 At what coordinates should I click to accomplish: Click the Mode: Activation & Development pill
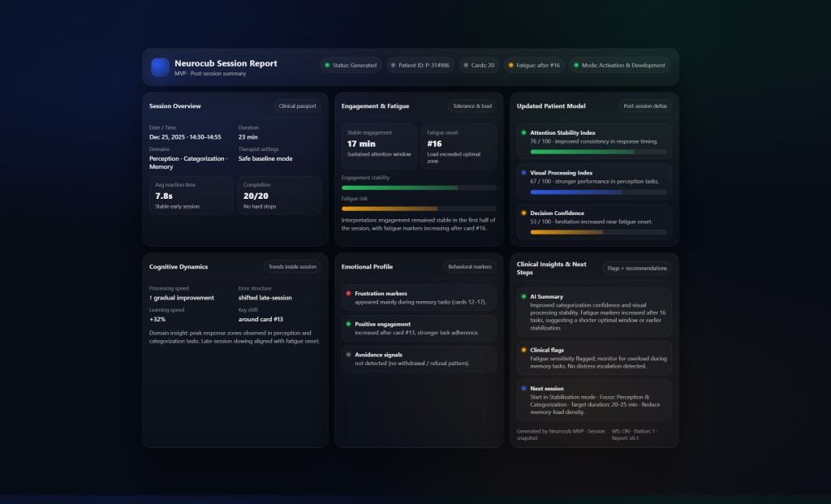(x=618, y=66)
